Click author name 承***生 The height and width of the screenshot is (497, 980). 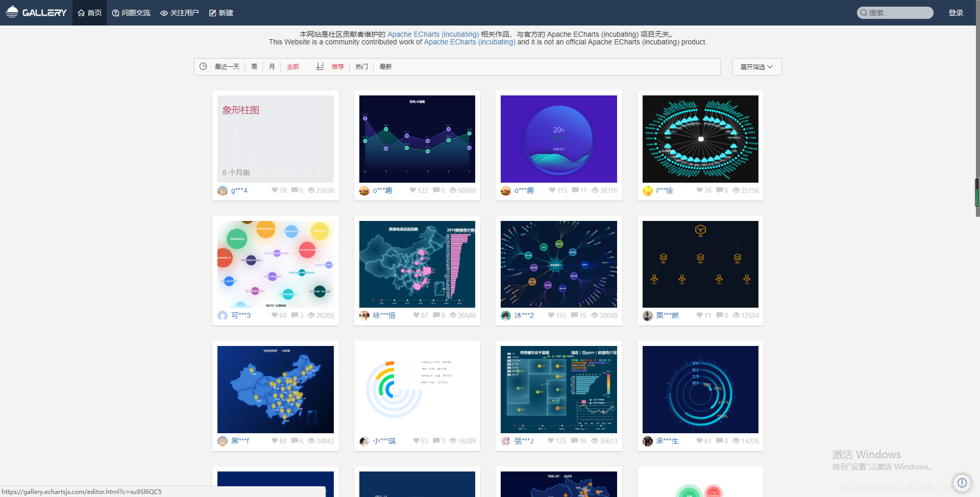click(668, 441)
